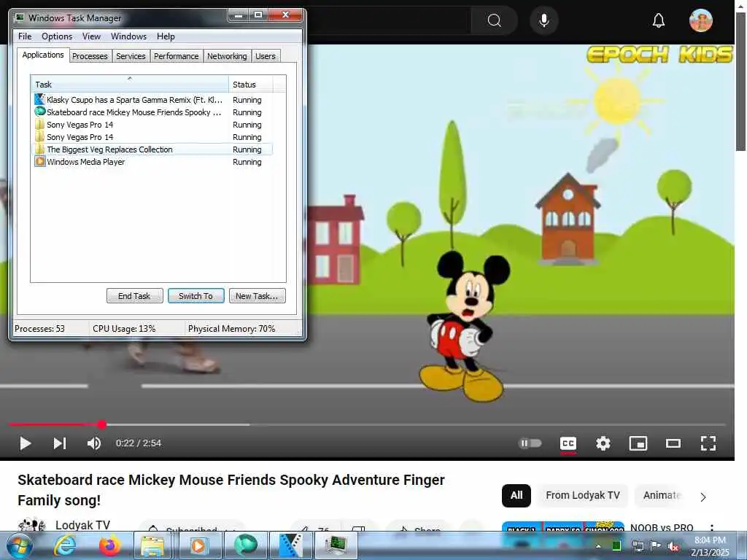Skip to next video button
The image size is (747, 560).
[59, 443]
